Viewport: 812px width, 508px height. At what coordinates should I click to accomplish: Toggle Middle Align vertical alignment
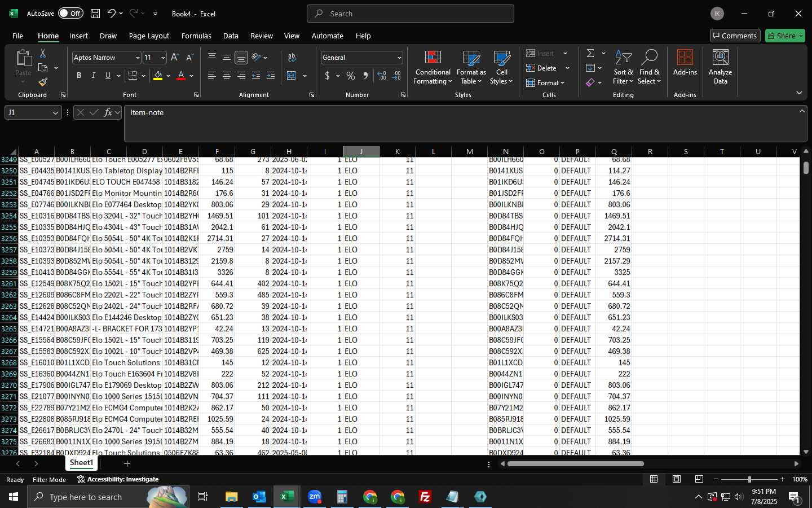[227, 58]
